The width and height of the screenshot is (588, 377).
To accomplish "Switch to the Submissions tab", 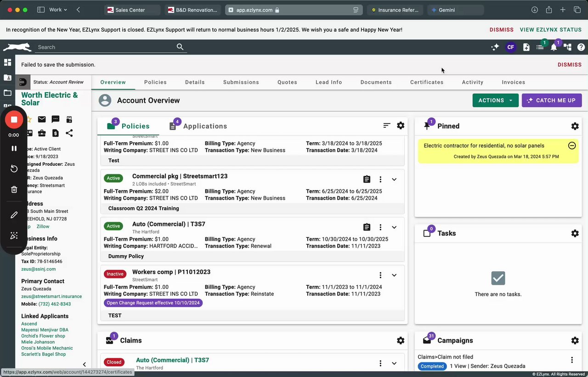I will (241, 82).
